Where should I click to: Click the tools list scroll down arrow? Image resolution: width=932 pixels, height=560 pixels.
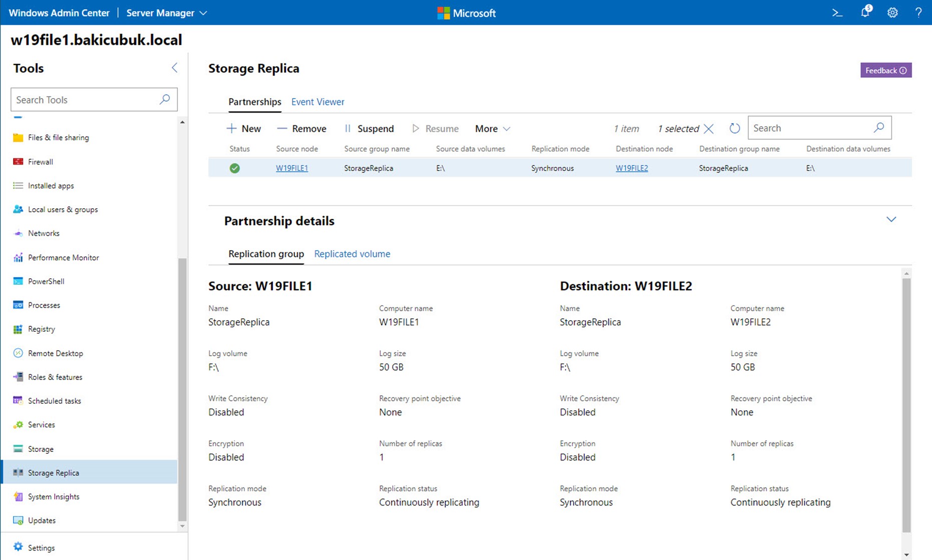[182, 526]
